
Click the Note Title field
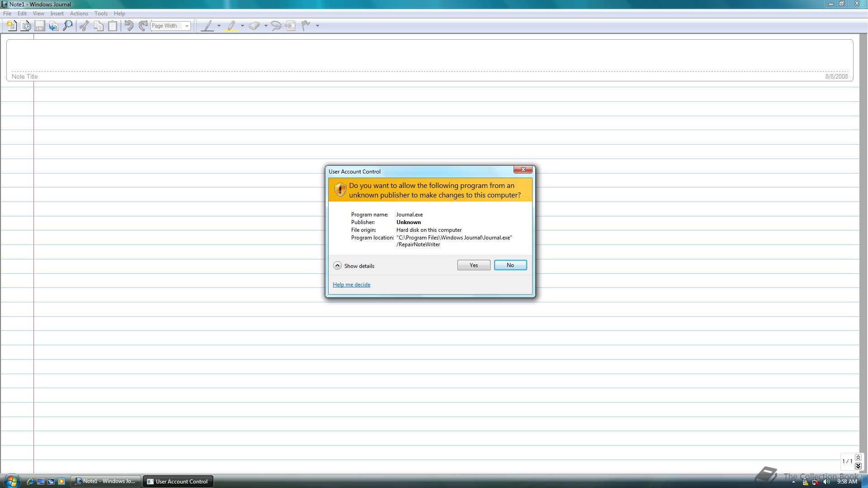(429, 61)
